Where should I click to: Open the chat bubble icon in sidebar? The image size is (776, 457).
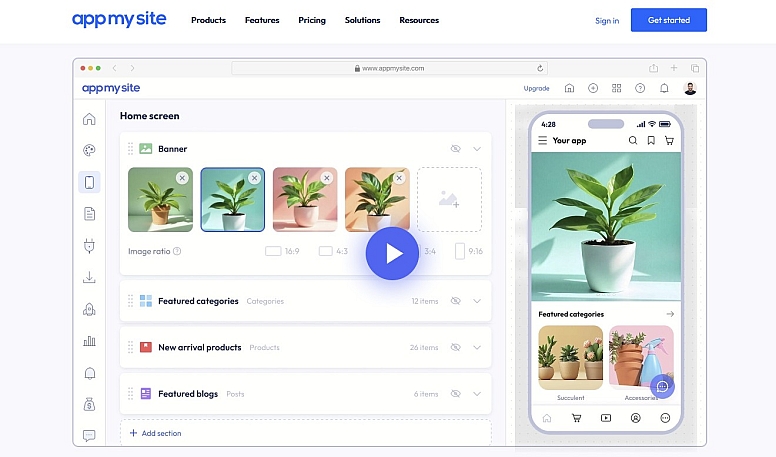click(89, 436)
